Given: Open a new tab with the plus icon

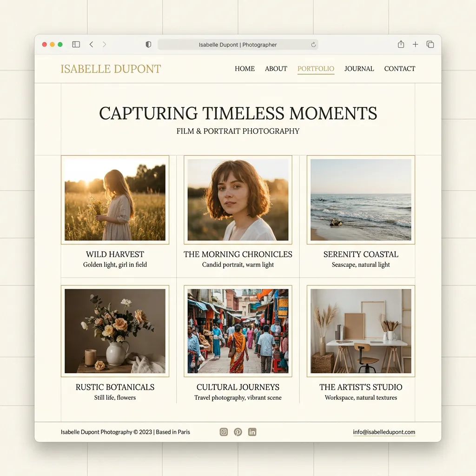Looking at the screenshot, I should pyautogui.click(x=415, y=44).
